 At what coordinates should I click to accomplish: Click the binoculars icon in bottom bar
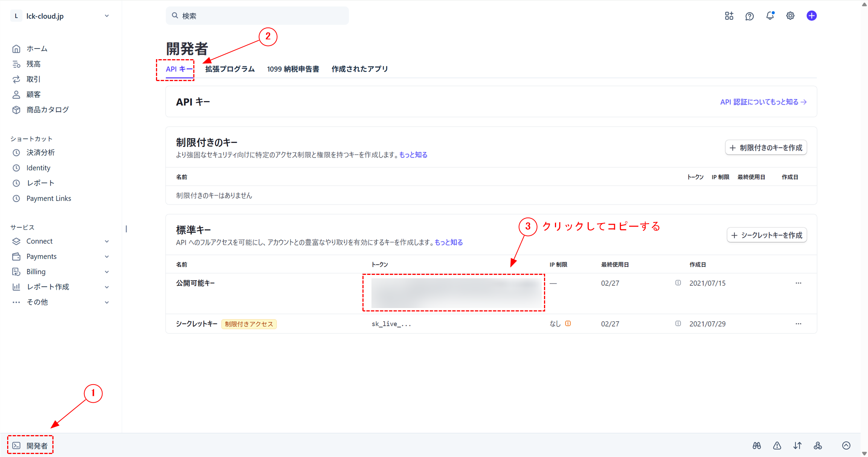[x=756, y=446]
